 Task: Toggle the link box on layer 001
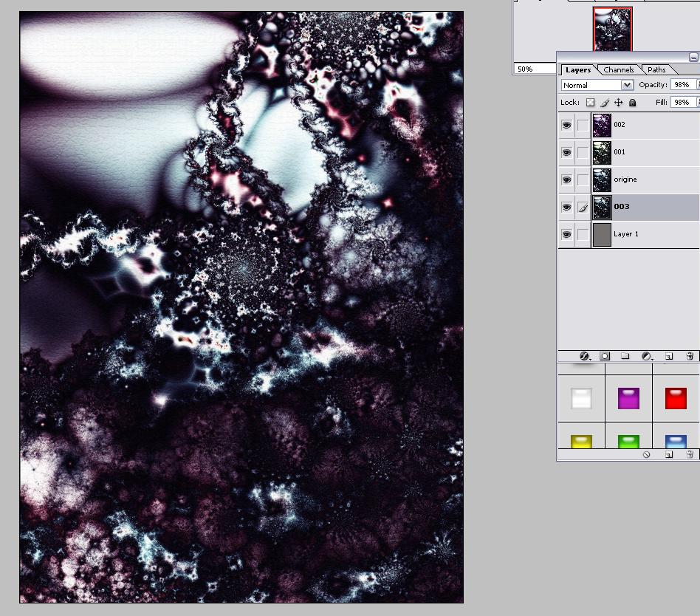click(583, 153)
